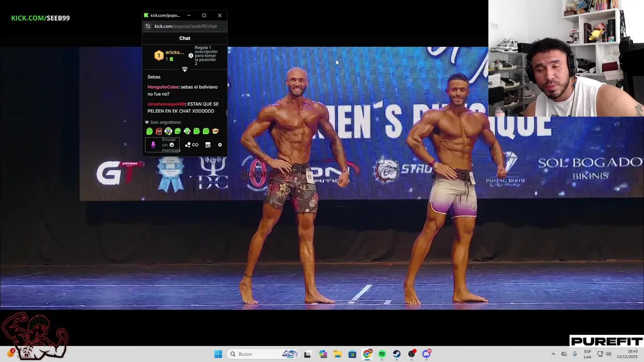This screenshot has height=362, width=644.
Task: Open Microsoft Store from the taskbar
Action: 352,354
